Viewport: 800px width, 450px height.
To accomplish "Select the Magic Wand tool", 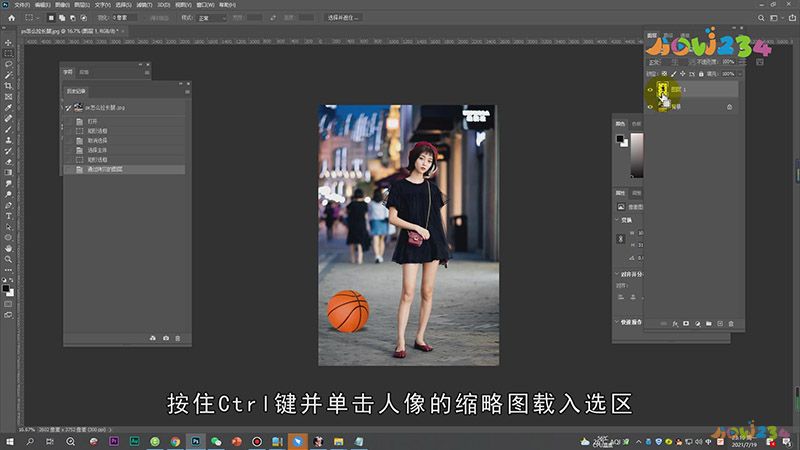I will (x=8, y=75).
